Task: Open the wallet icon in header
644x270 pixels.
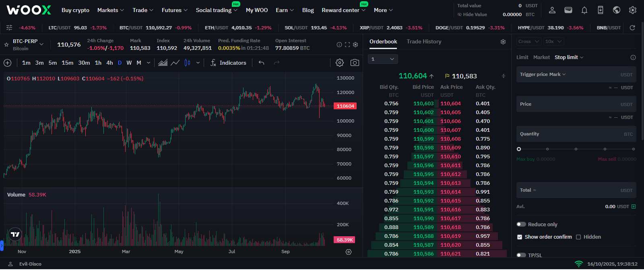Action: 568,10
